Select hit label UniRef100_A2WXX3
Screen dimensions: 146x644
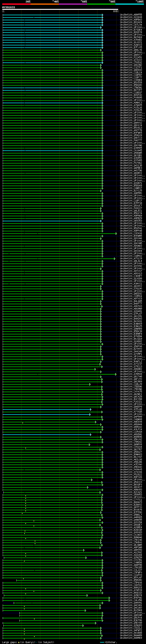point(131,45)
